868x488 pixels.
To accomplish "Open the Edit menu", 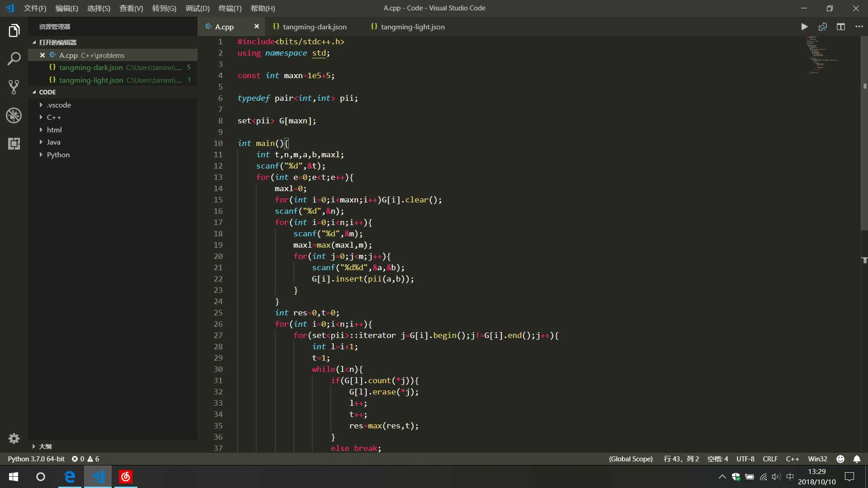I will coord(66,8).
